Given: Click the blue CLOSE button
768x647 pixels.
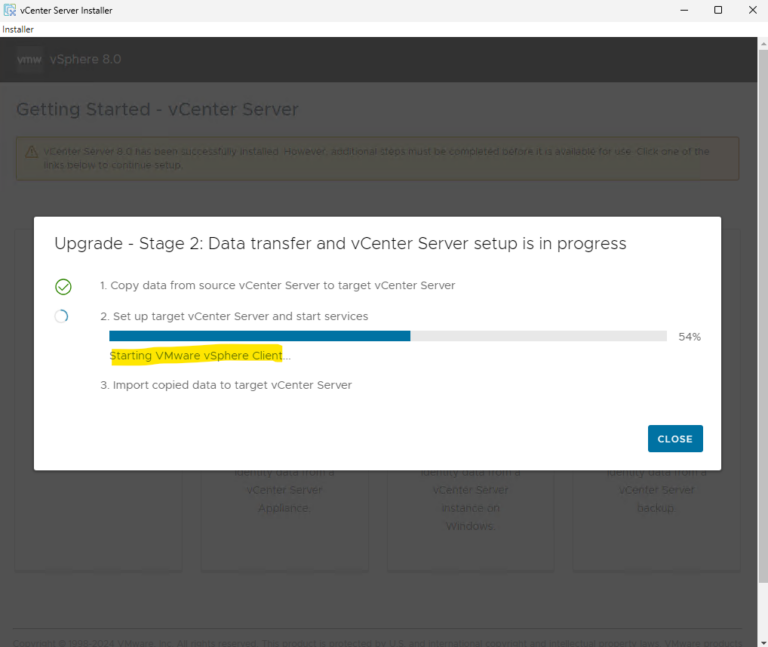Looking at the screenshot, I should point(675,438).
